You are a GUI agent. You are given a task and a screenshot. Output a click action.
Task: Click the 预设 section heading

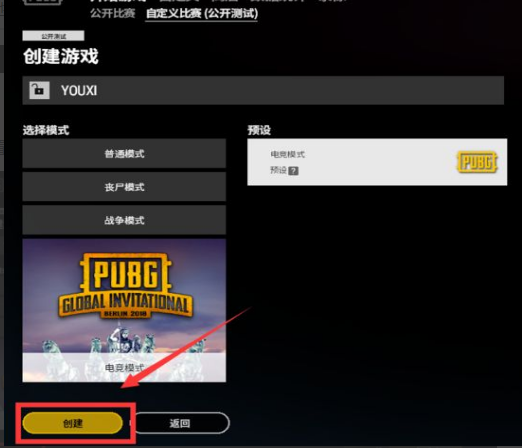[x=259, y=130]
